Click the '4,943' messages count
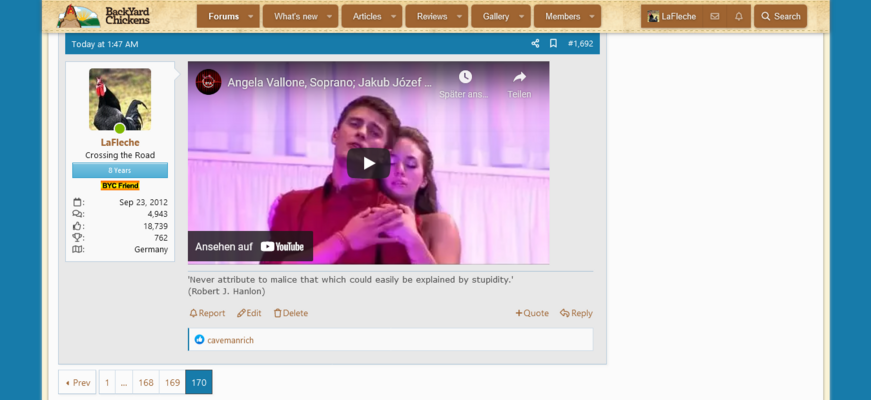The image size is (871, 400). [158, 214]
